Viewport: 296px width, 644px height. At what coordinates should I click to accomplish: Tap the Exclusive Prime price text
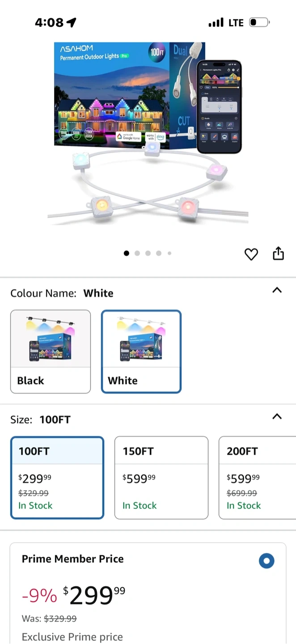click(72, 637)
